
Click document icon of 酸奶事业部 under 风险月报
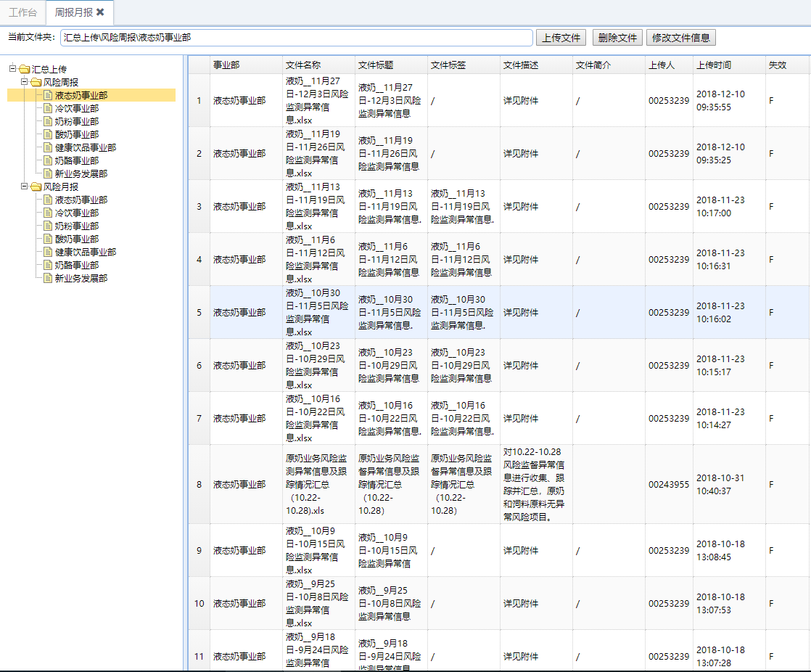pos(48,239)
